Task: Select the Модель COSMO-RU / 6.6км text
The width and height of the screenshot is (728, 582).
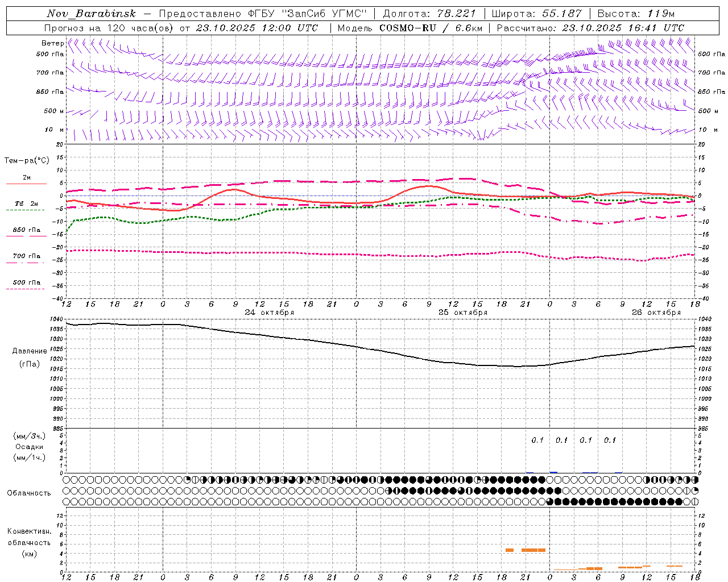Action: 410,28
